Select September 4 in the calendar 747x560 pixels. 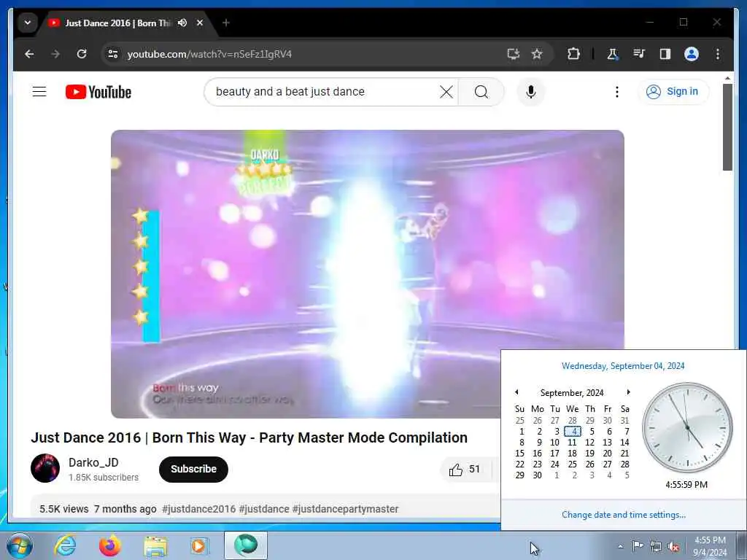[x=573, y=432]
